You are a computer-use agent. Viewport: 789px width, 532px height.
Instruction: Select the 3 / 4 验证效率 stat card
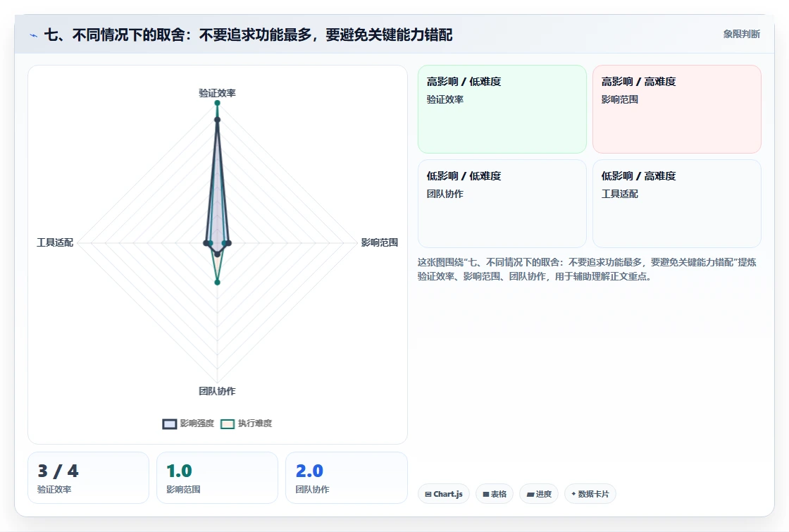point(89,478)
